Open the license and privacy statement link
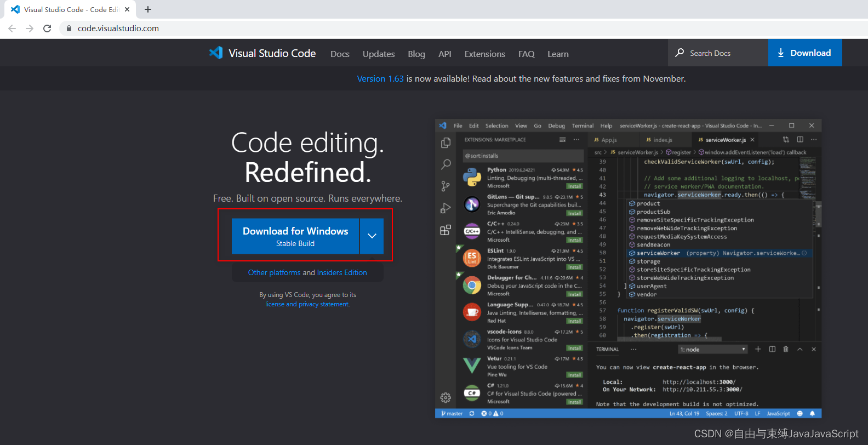The image size is (868, 445). pos(307,304)
